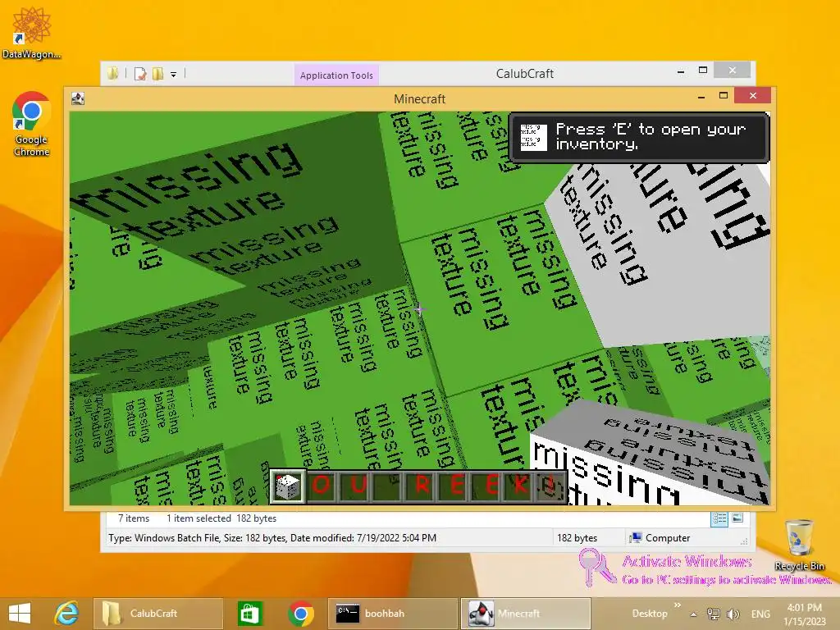Click the Minecraft window's title bar icon
The width and height of the screenshot is (840, 630).
pos(78,98)
